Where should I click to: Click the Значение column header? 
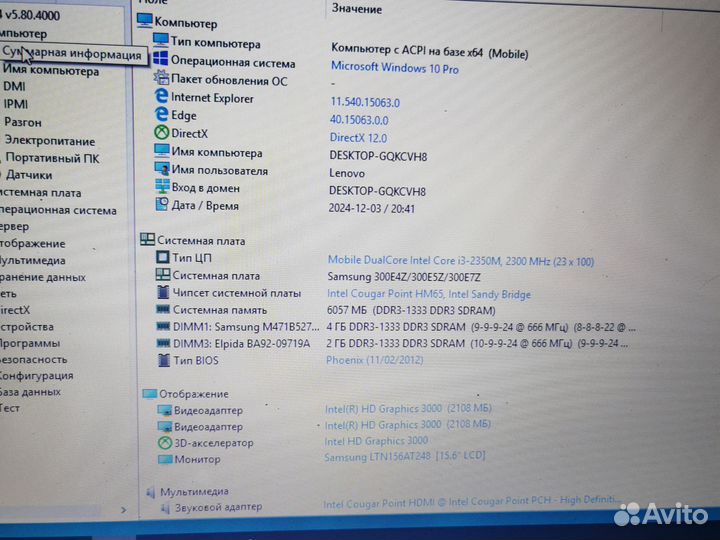pyautogui.click(x=357, y=9)
